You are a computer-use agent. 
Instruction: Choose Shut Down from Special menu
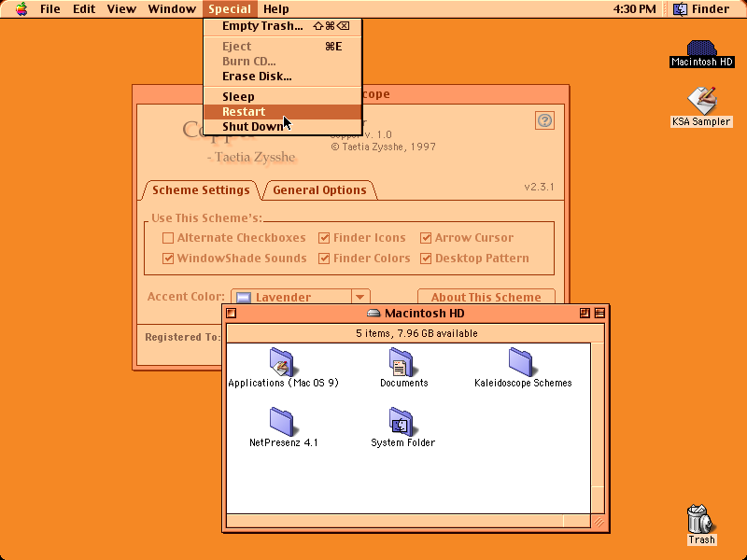click(283, 127)
